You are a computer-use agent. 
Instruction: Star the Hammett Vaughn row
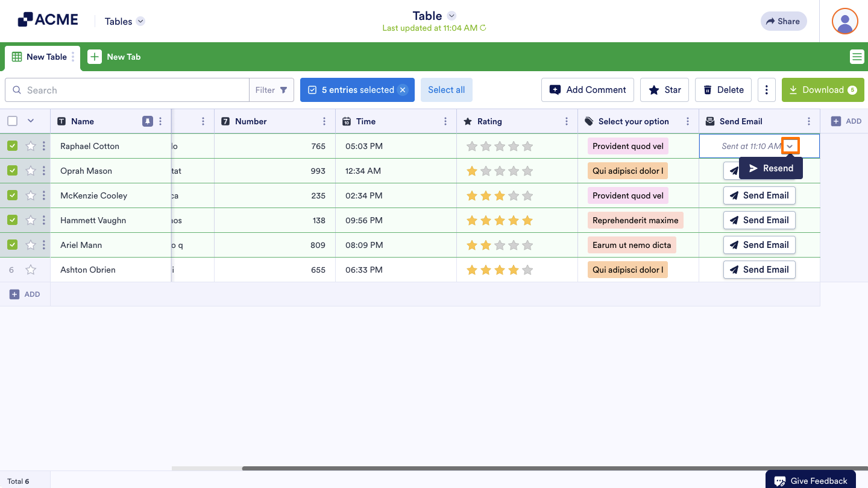31,220
